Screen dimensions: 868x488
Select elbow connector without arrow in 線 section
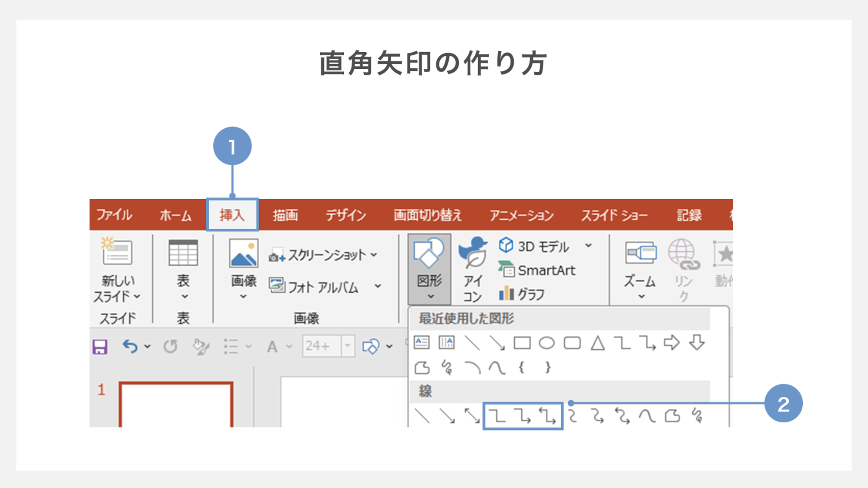pyautogui.click(x=497, y=416)
